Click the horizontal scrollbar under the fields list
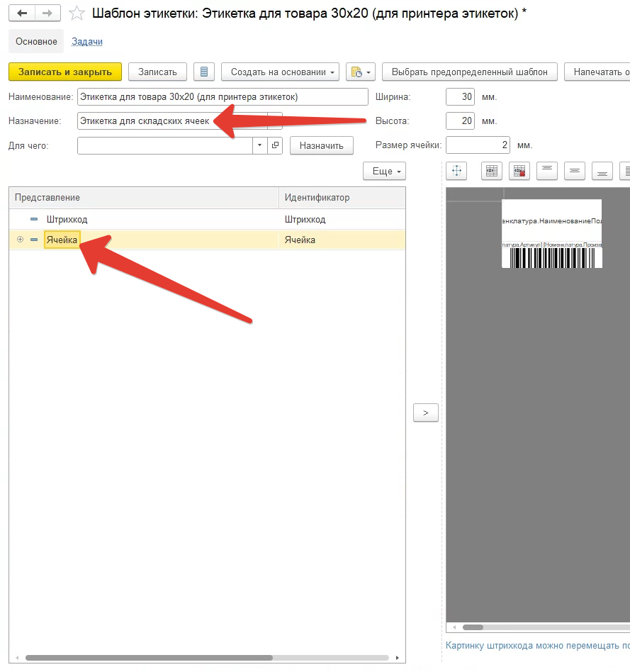The width and height of the screenshot is (630, 672). tap(149, 658)
